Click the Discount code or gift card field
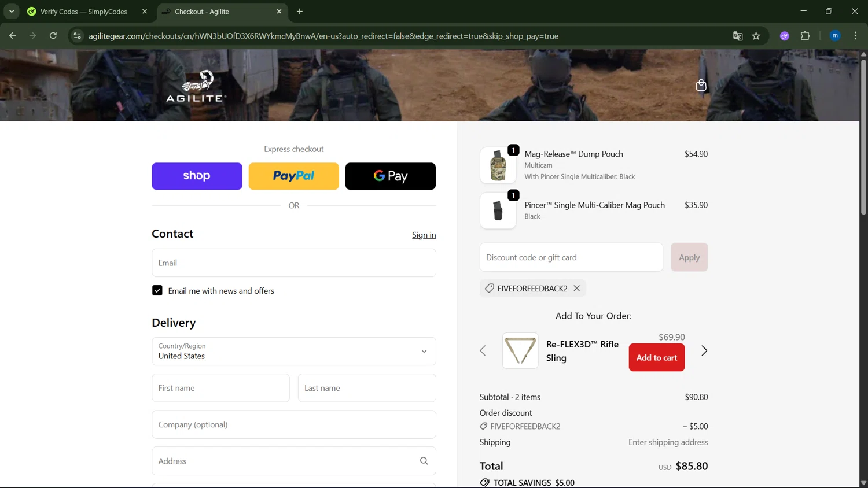Image resolution: width=868 pixels, height=488 pixels. coord(571,257)
